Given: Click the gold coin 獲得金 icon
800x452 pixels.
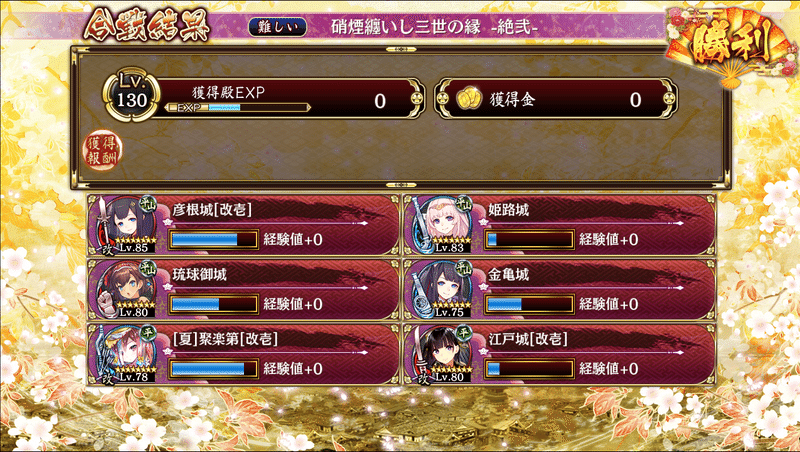Looking at the screenshot, I should click(468, 98).
